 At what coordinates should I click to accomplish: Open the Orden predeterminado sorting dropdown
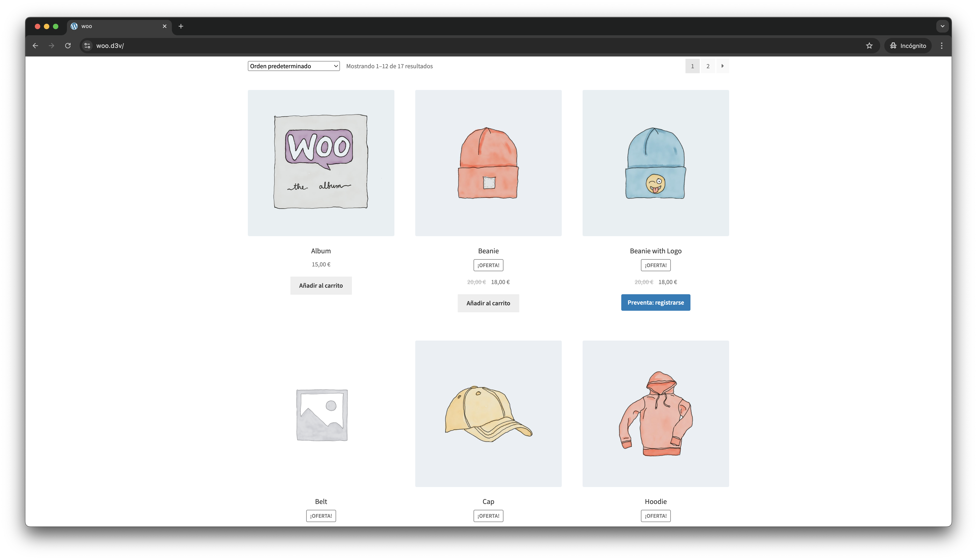(x=293, y=66)
